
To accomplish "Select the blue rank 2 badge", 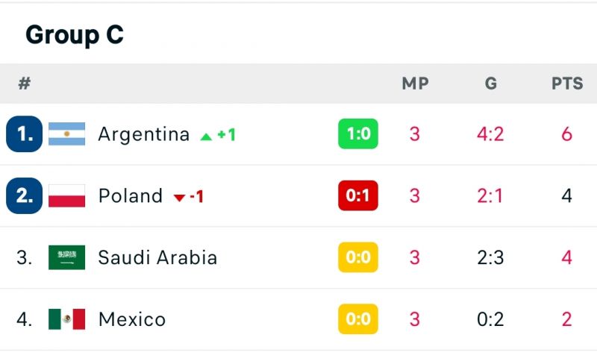I will 25,195.
